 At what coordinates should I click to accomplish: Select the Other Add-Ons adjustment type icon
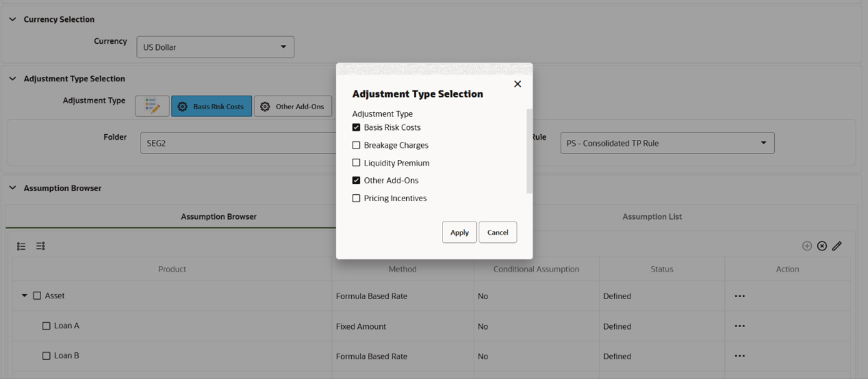coord(292,106)
